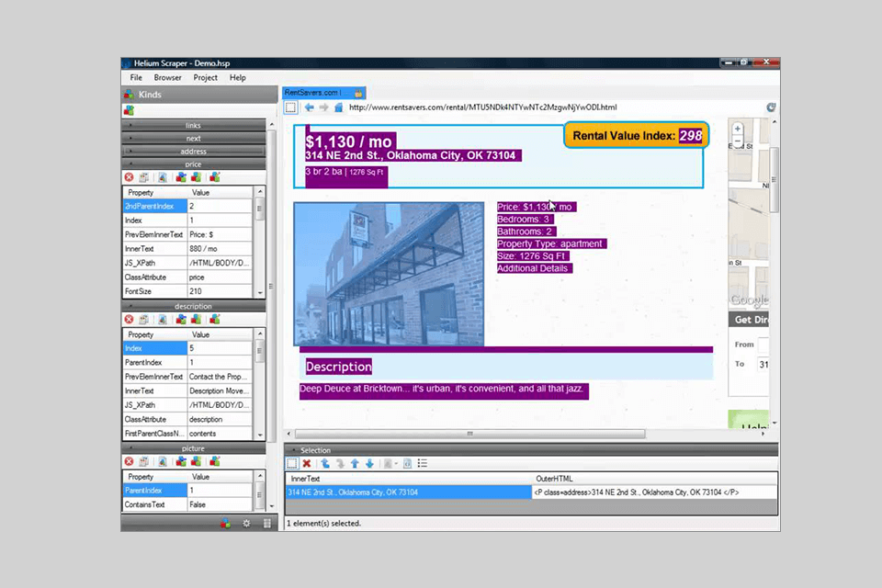Click the select parent curved arrow in Selection toolbar
This screenshot has height=588, width=882.
click(x=325, y=463)
